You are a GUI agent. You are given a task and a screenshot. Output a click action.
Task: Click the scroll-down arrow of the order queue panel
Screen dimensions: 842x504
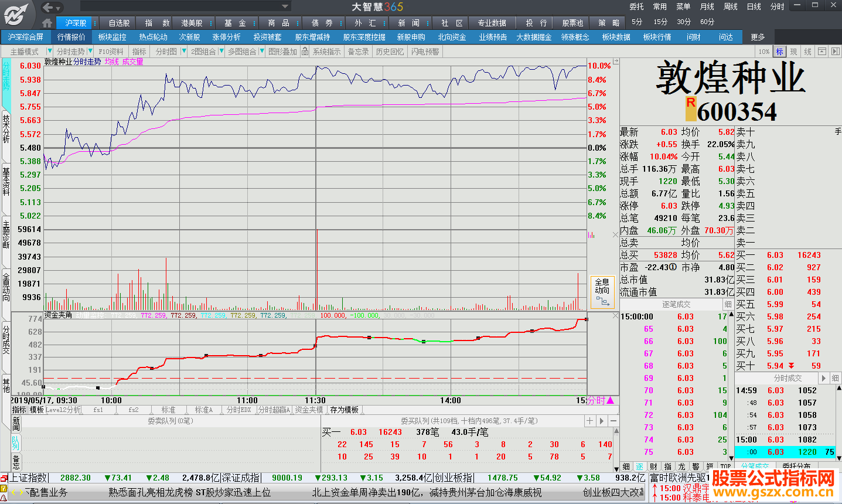(616, 468)
